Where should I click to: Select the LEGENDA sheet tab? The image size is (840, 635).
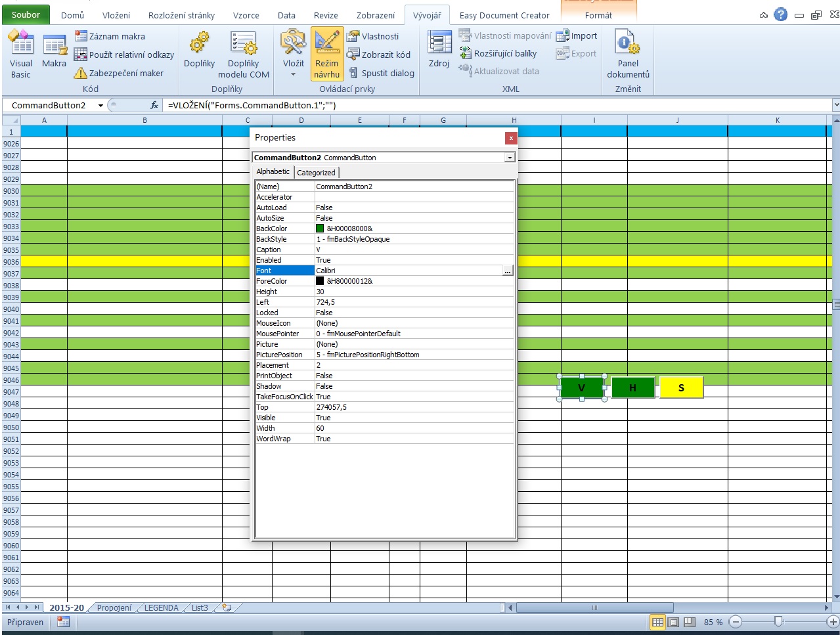click(161, 607)
